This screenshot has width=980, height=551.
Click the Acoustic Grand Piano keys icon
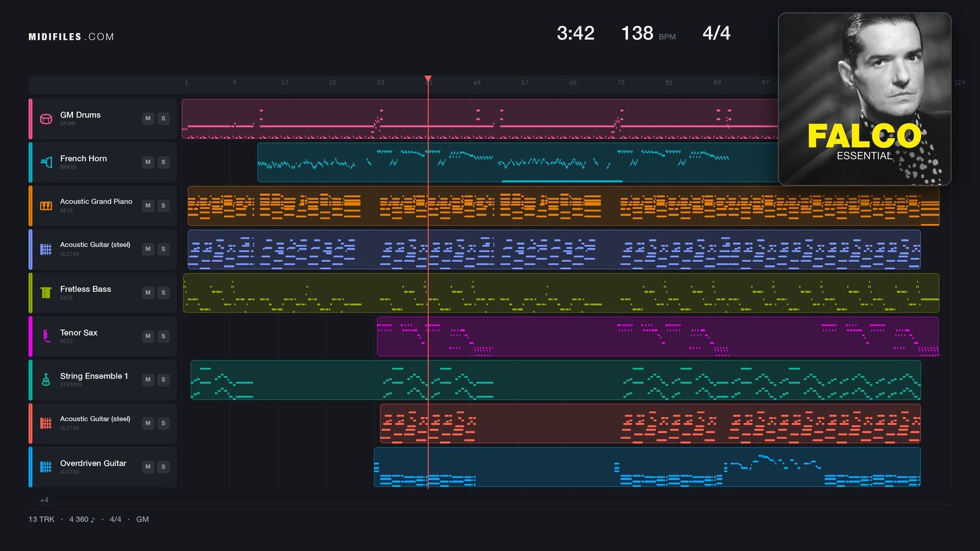coord(46,206)
